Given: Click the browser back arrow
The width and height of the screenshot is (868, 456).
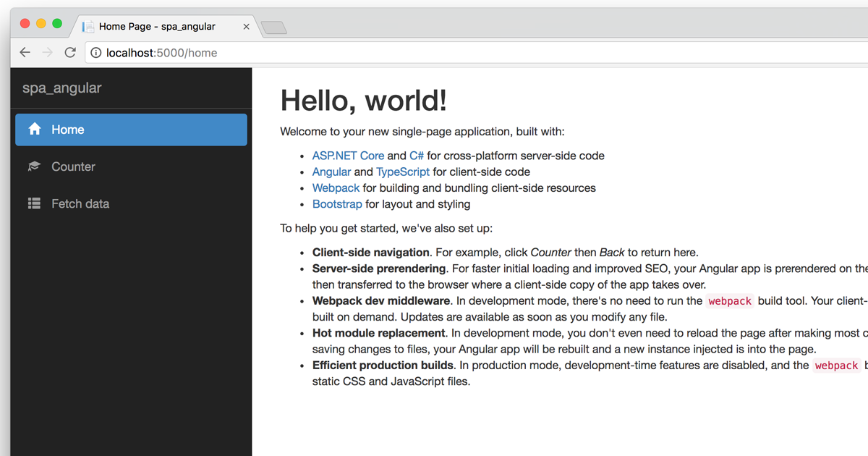Looking at the screenshot, I should pyautogui.click(x=25, y=52).
